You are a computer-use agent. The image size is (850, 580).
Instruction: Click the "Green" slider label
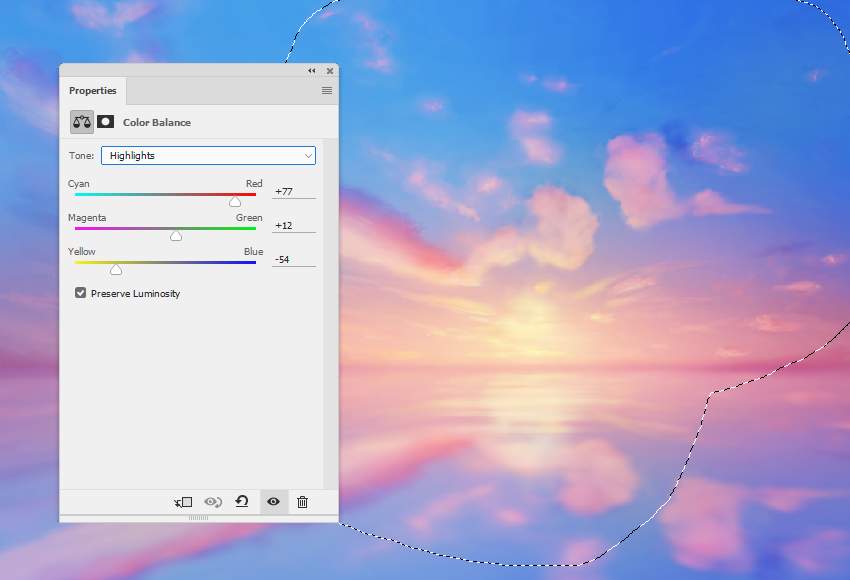[x=249, y=218]
